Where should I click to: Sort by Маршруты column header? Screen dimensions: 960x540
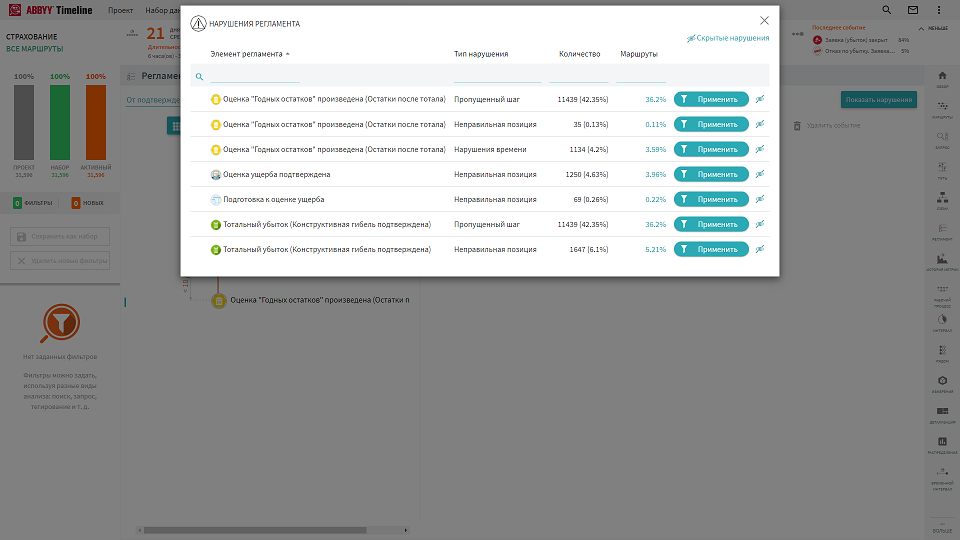pos(639,54)
